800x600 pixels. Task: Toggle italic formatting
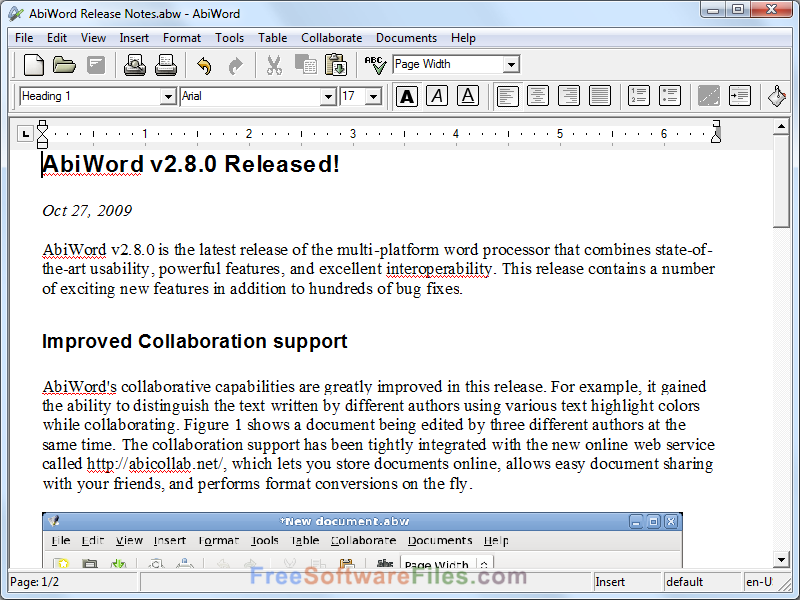click(x=437, y=96)
